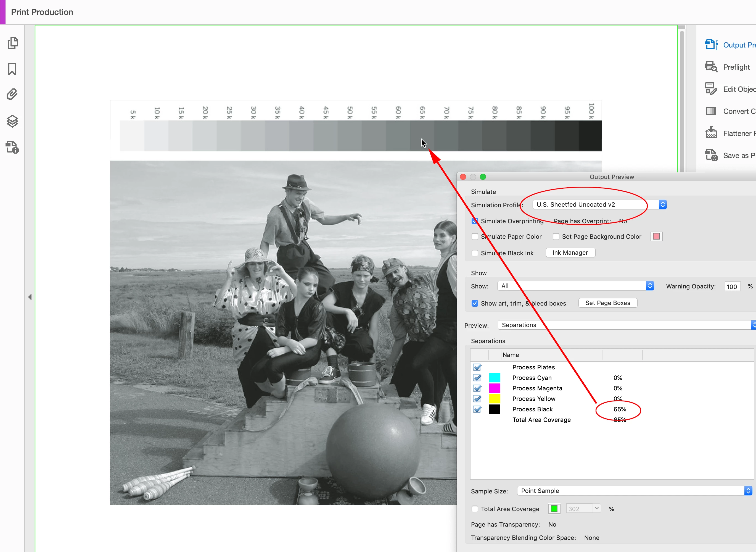Open the Show dropdown set to All
Screen dimensions: 756x552
[x=575, y=286]
